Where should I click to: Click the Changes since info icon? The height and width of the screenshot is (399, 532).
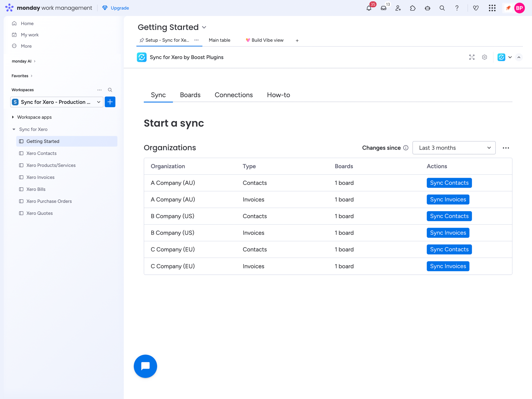[x=406, y=148]
